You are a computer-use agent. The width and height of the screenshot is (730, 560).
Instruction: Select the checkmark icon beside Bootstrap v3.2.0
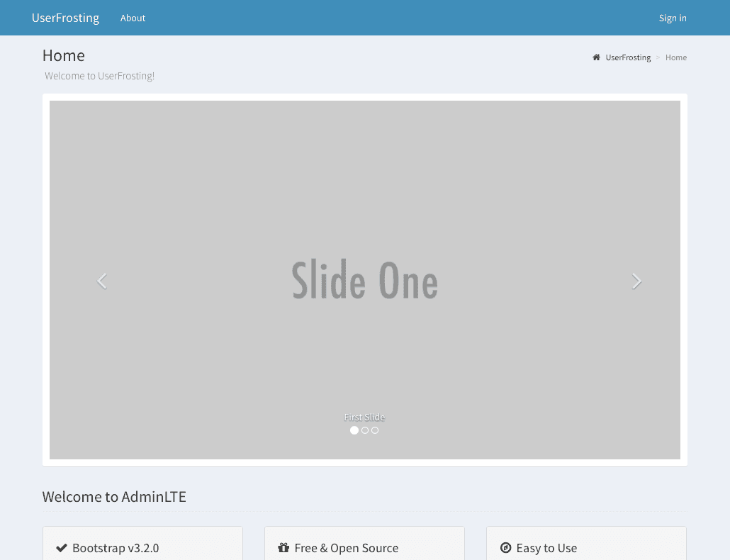(61, 547)
